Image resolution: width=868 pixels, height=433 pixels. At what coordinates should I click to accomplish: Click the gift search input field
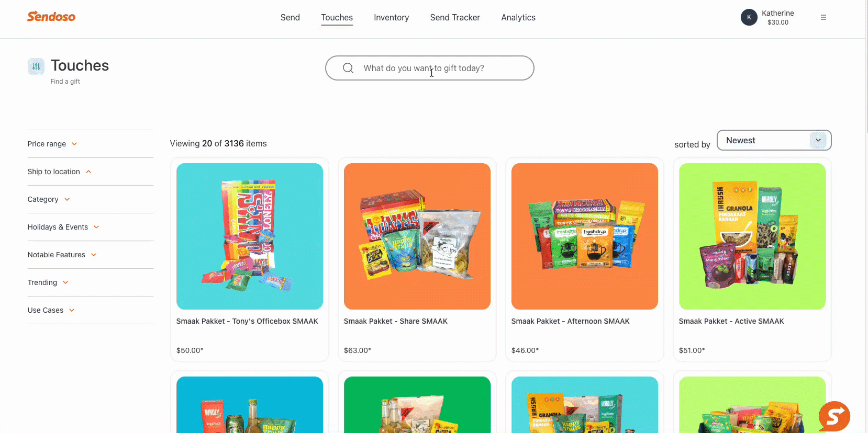point(430,68)
